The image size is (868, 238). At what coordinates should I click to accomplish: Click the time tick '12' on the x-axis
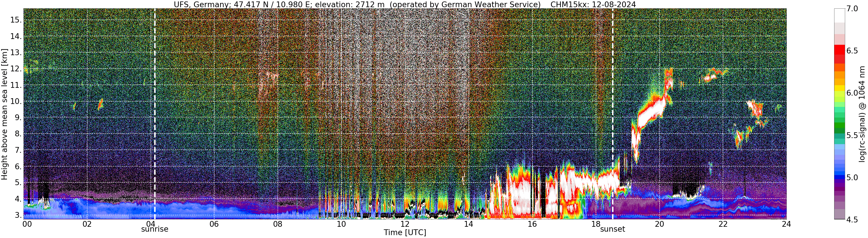click(x=405, y=224)
